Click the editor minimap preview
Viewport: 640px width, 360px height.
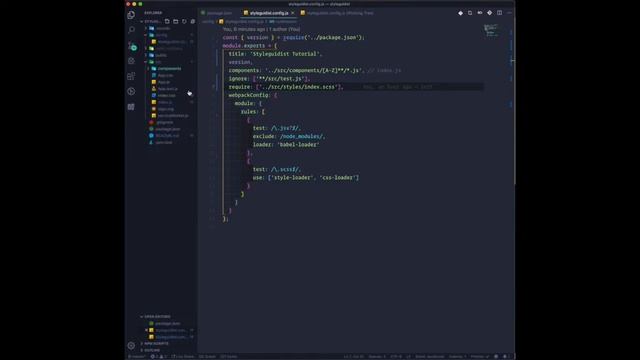coord(491,31)
